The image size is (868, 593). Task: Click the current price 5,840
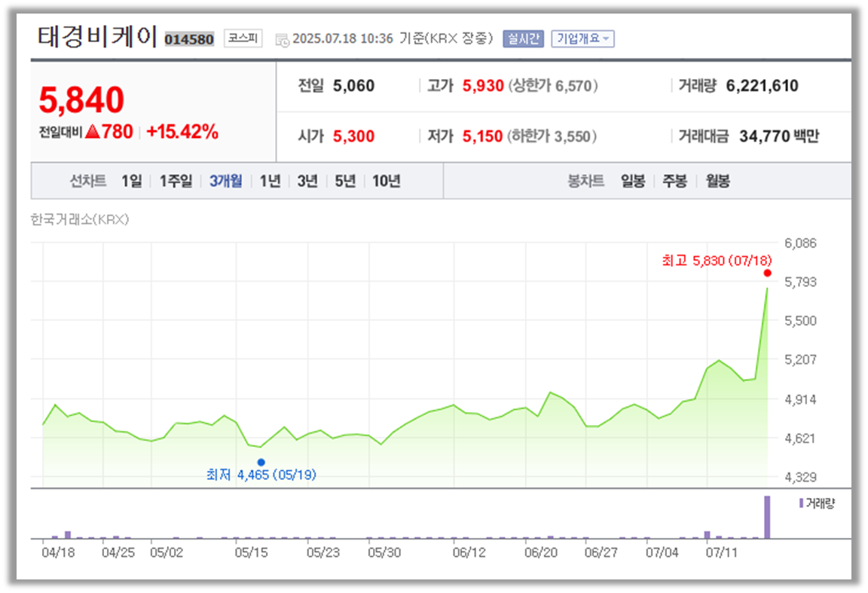coord(82,99)
